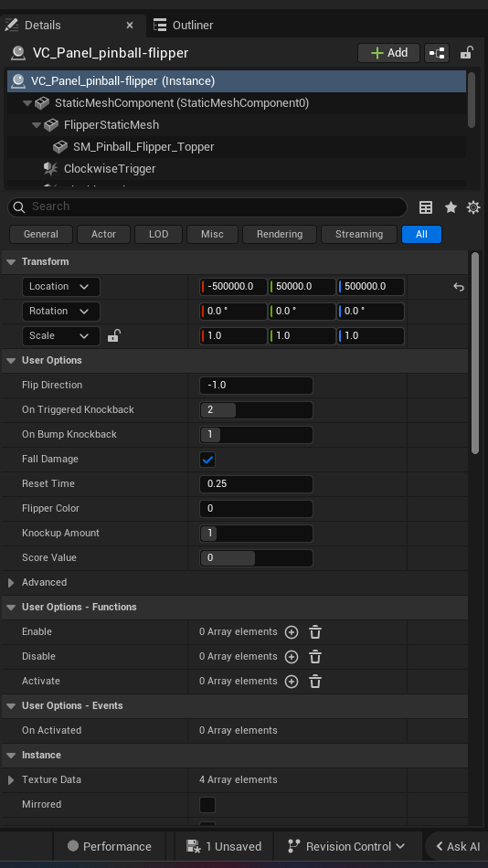Filter by Actor category
The width and height of the screenshot is (488, 868).
103,234
